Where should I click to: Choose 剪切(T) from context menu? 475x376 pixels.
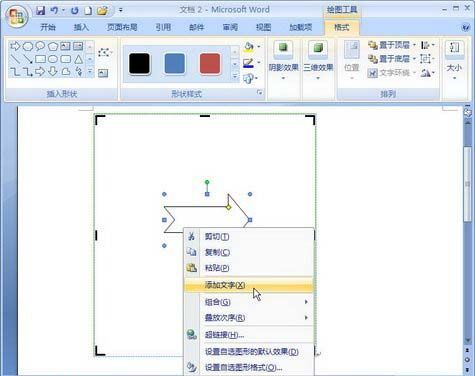(249, 237)
